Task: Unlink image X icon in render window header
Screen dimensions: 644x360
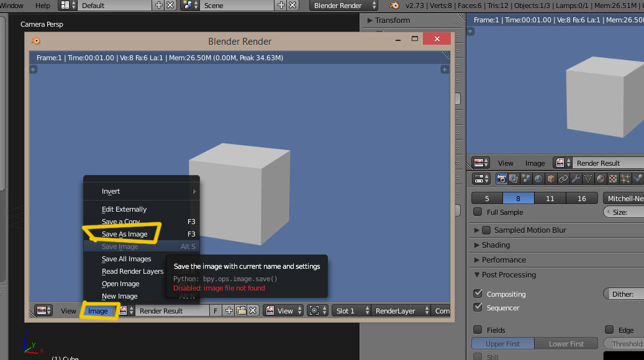Action: pyautogui.click(x=253, y=311)
